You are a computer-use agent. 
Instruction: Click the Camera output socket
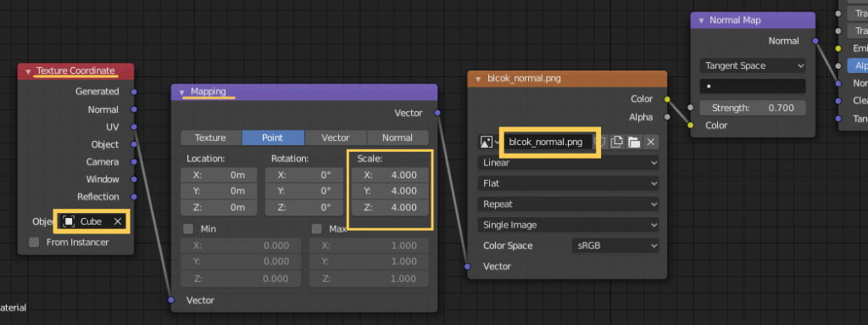click(134, 162)
